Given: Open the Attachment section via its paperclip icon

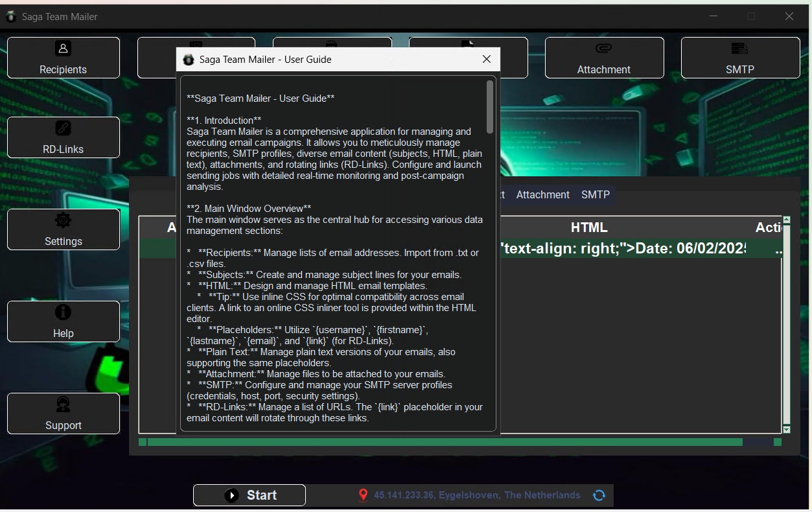Looking at the screenshot, I should [x=603, y=48].
